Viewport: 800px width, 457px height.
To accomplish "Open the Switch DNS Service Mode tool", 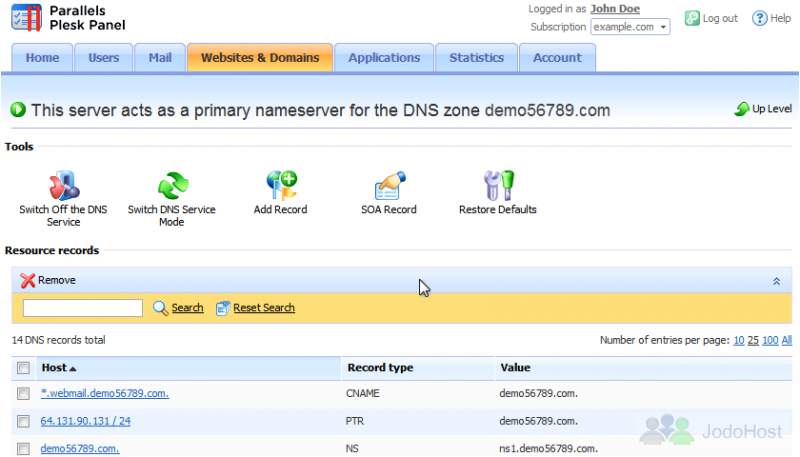I will pyautogui.click(x=172, y=186).
